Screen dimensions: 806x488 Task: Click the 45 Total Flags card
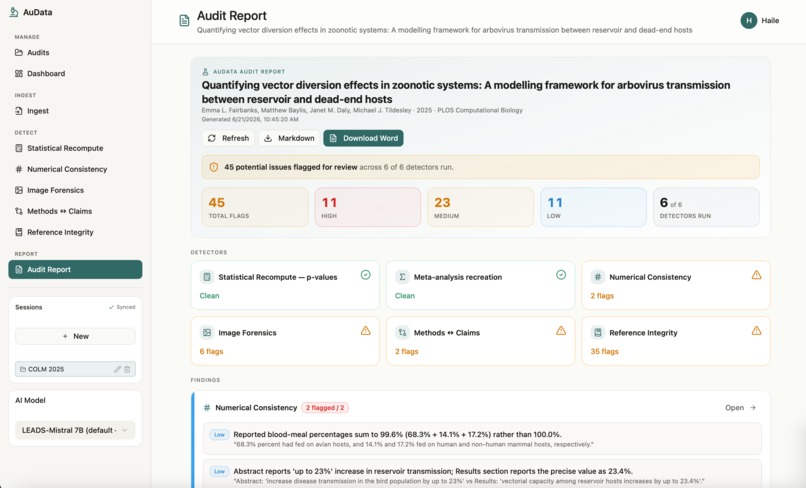255,207
